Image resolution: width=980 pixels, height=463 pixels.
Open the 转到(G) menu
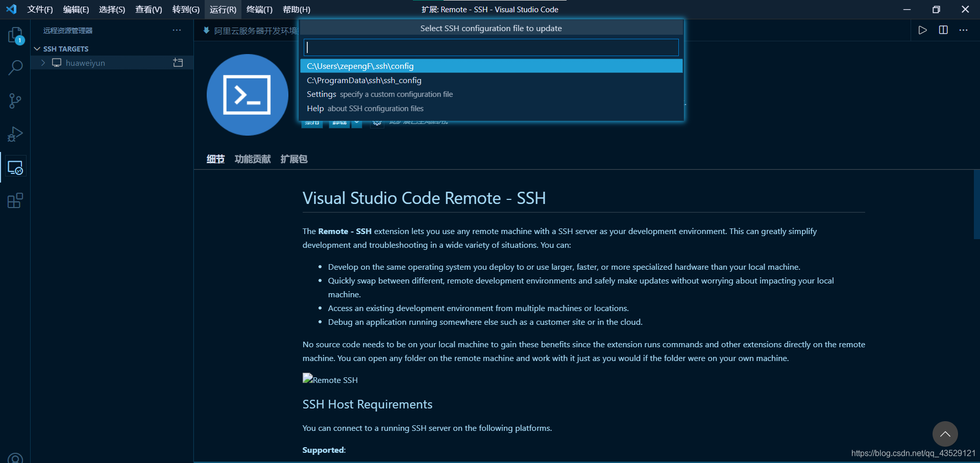186,9
